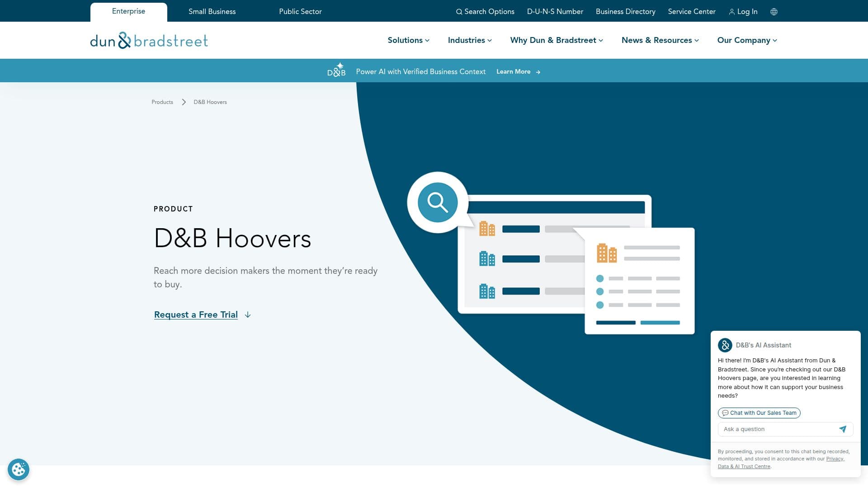The height and width of the screenshot is (488, 868).
Task: Open the Data & AI Trust Centre link
Action: (x=744, y=466)
